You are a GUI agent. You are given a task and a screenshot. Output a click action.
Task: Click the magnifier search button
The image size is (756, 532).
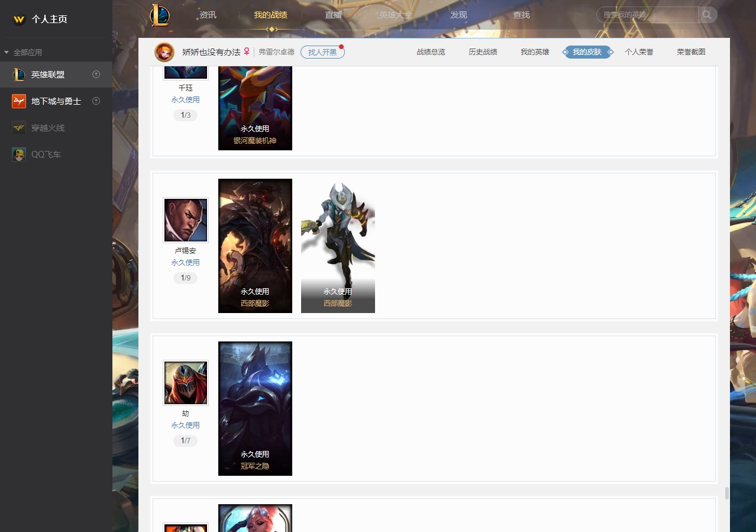(707, 15)
